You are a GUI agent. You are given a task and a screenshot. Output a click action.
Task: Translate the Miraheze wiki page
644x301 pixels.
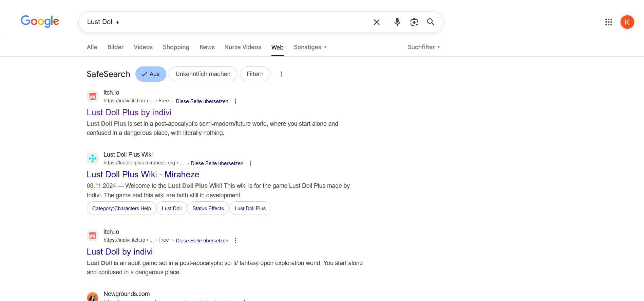tap(217, 163)
